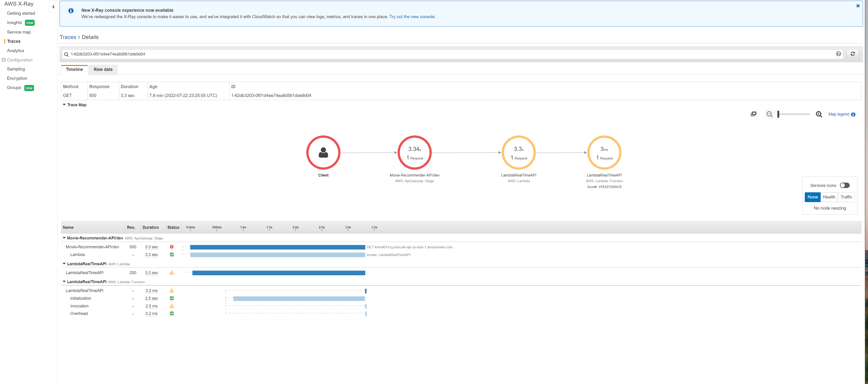Switch to the Raw data tab
The height and width of the screenshot is (384, 868).
point(103,69)
